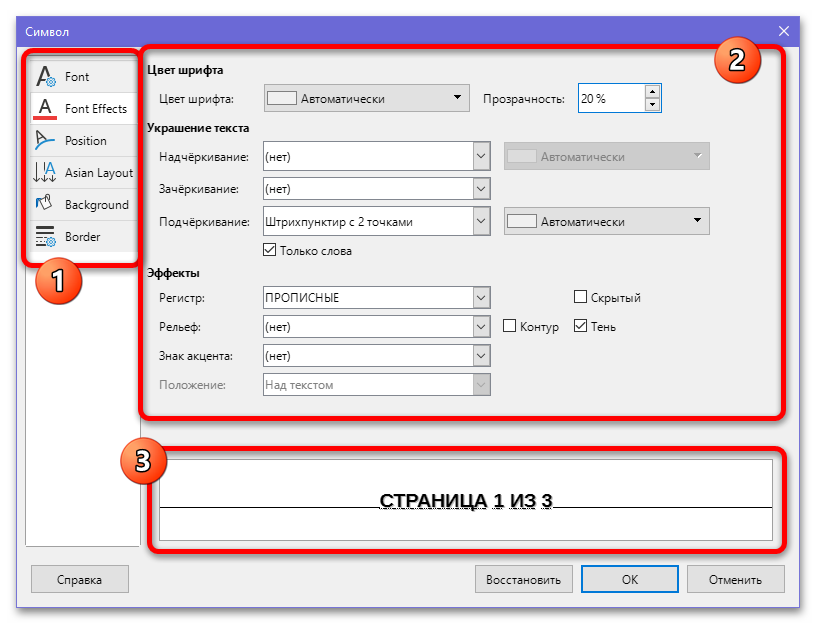Click the 'Эффекты' section heading
Image resolution: width=816 pixels, height=624 pixels.
[173, 273]
